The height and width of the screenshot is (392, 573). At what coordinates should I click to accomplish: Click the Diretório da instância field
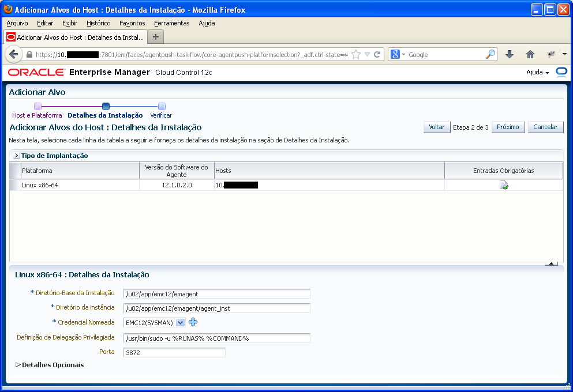(x=217, y=308)
